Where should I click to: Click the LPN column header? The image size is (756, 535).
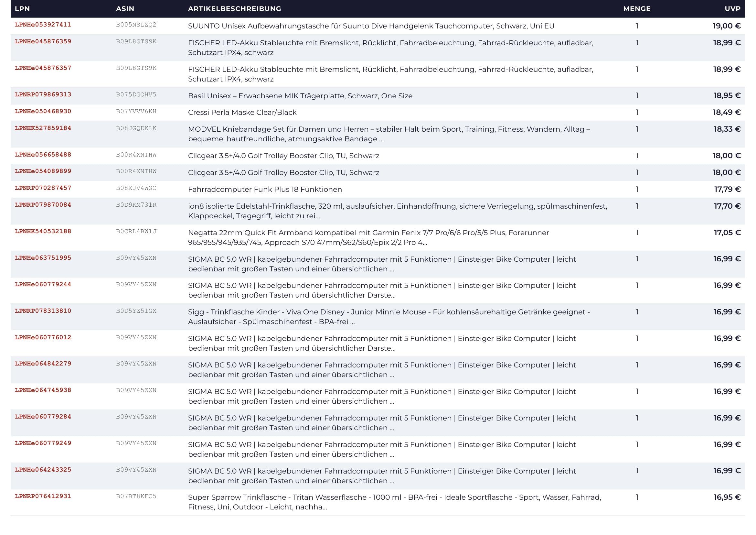pos(22,8)
